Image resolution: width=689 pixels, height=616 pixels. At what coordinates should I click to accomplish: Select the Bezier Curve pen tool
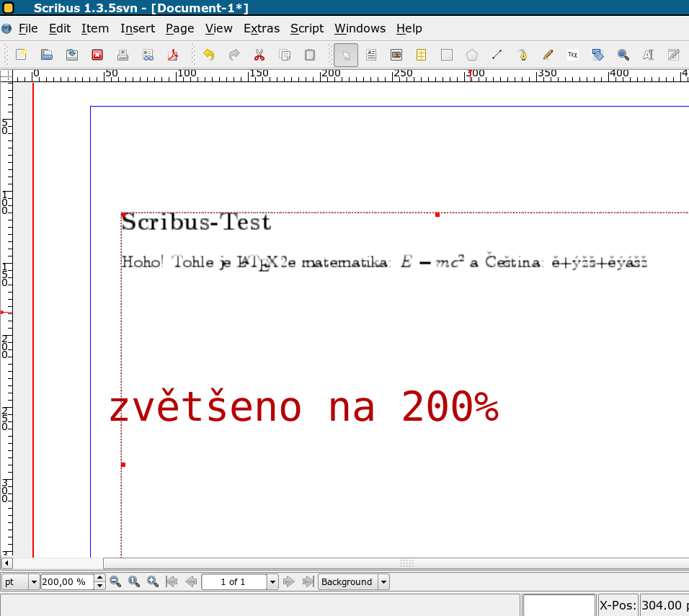[x=523, y=55]
